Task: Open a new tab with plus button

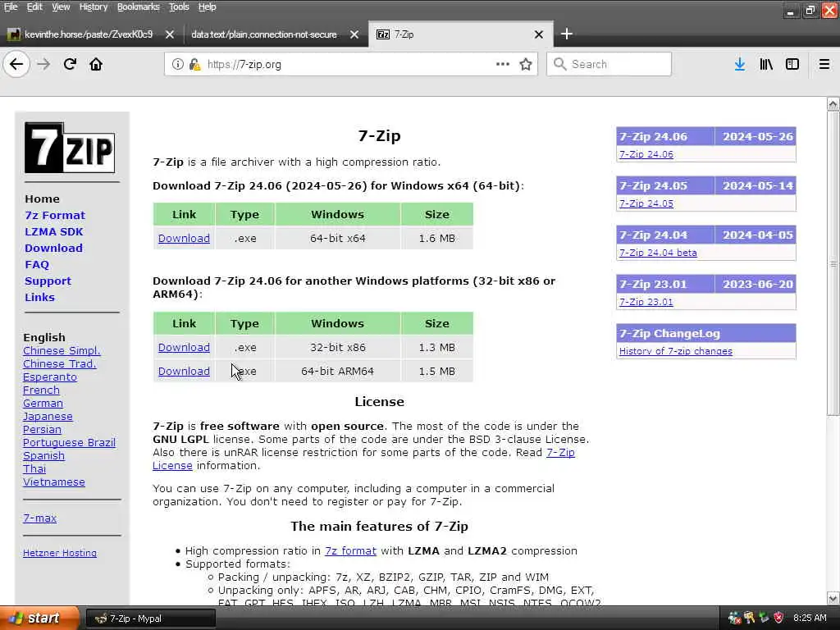Action: click(566, 34)
